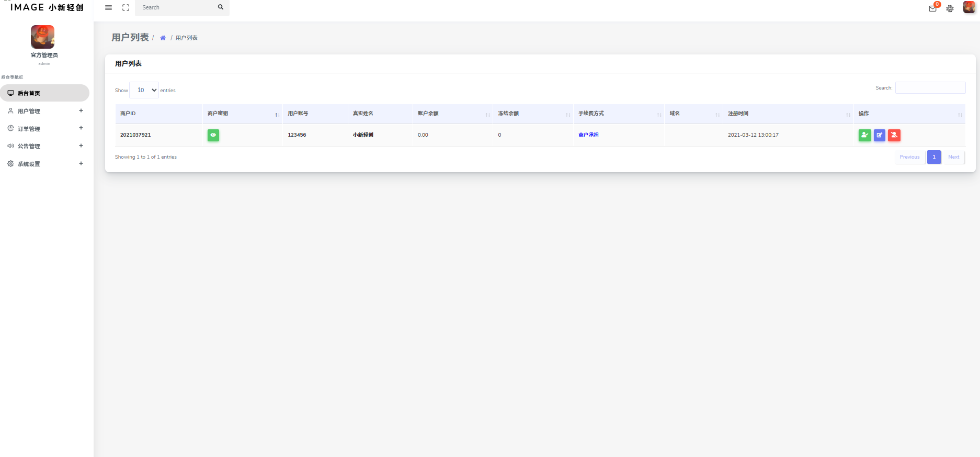Click the magnifier icon in top search

pos(221,7)
